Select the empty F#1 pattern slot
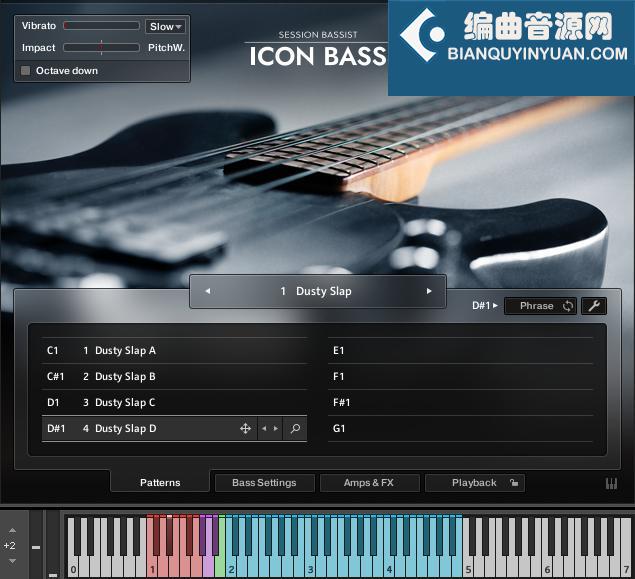 [x=460, y=402]
